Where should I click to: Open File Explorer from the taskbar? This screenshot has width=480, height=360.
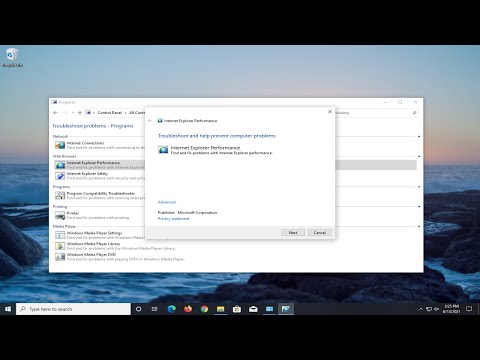(x=220, y=309)
